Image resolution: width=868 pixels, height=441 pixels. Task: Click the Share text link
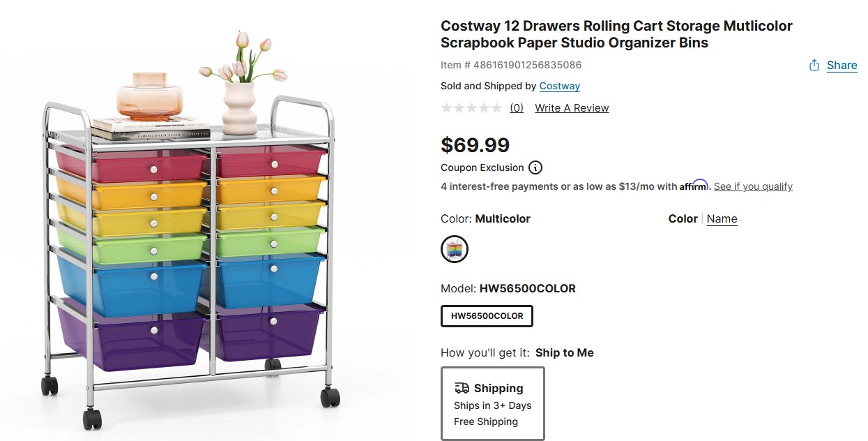(x=842, y=65)
